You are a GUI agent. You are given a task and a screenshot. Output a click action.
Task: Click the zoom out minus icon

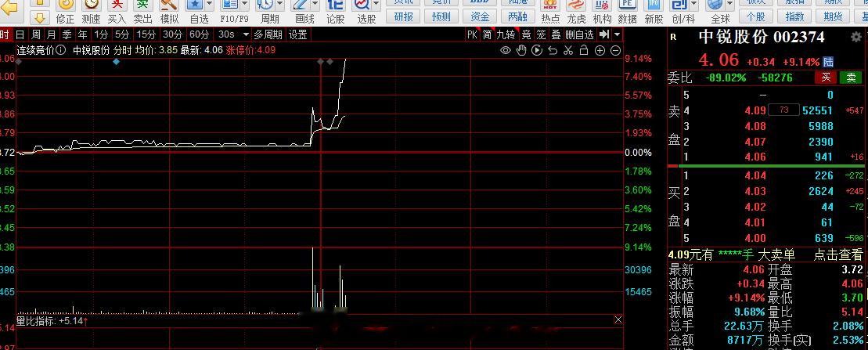615,50
